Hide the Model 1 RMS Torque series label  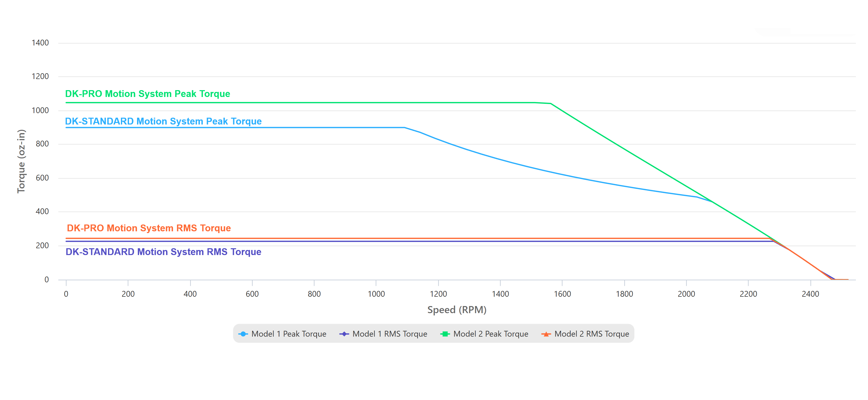pyautogui.click(x=390, y=334)
